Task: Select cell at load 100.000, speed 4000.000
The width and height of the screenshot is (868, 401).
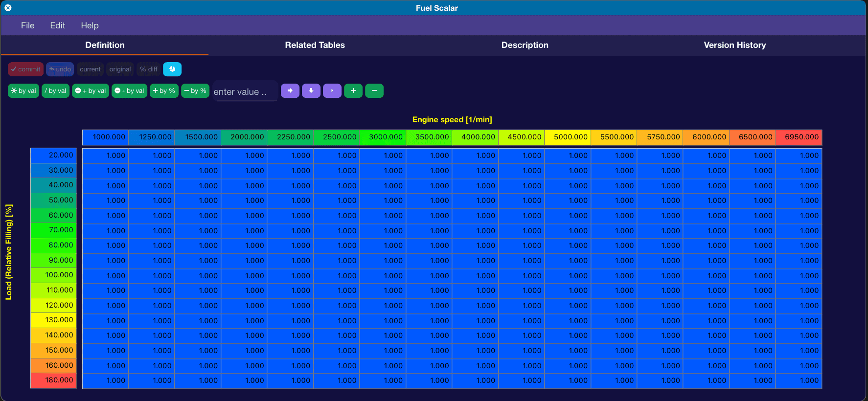Action: point(475,276)
